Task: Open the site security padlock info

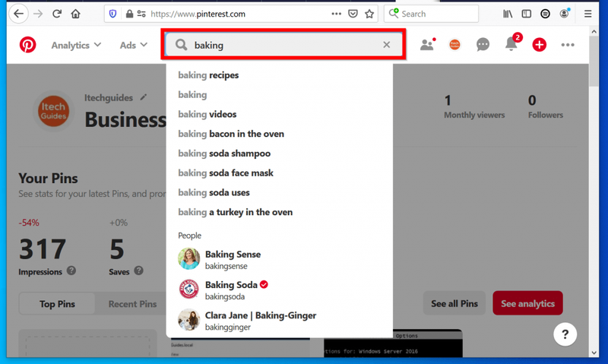Action: point(129,14)
